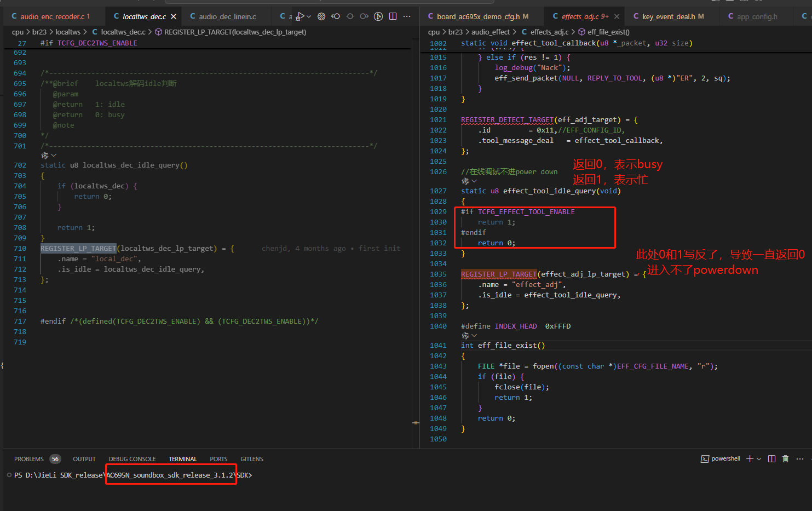Close the effects_adj.c tab

coord(617,16)
